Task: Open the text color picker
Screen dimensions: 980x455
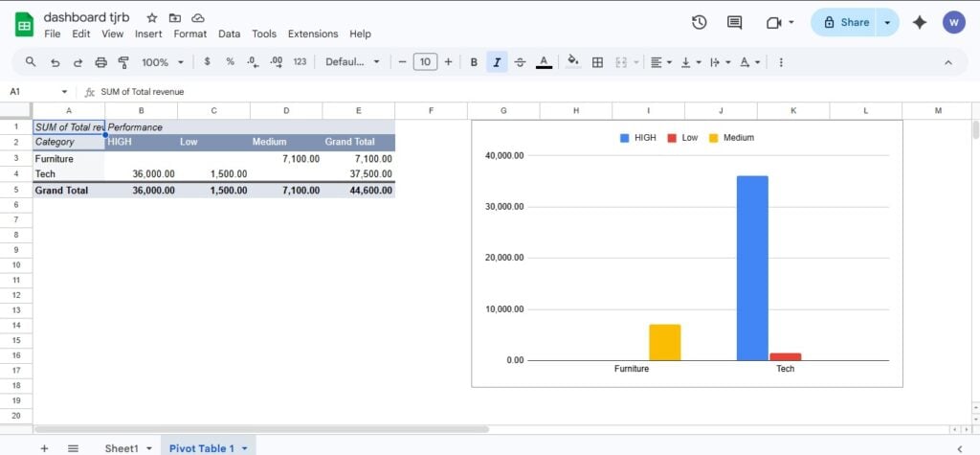Action: pos(544,62)
